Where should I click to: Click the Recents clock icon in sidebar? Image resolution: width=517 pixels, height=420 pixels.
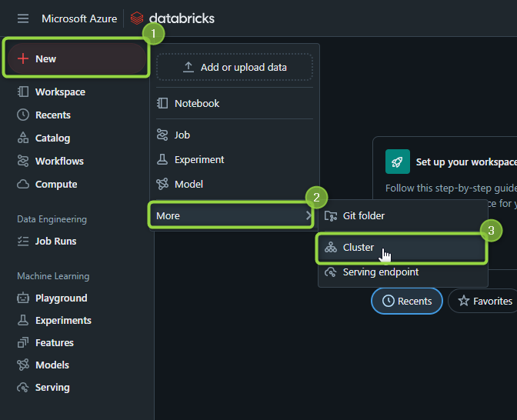[x=23, y=115]
